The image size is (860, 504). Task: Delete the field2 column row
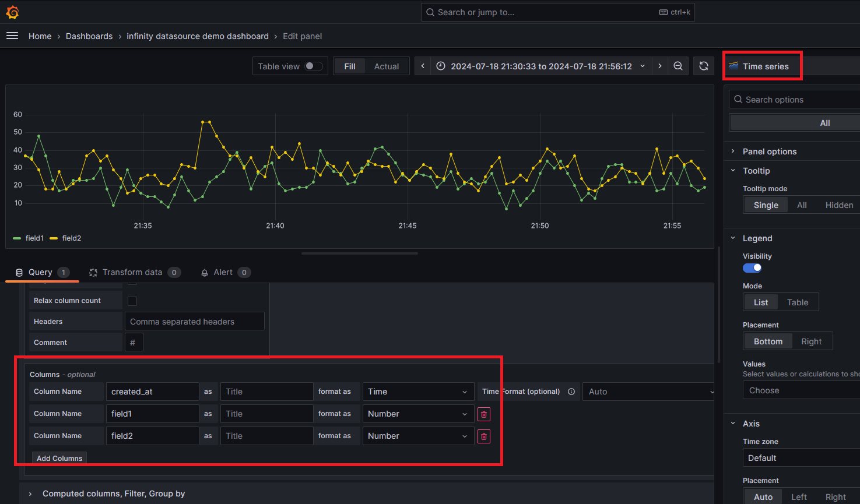tap(484, 436)
